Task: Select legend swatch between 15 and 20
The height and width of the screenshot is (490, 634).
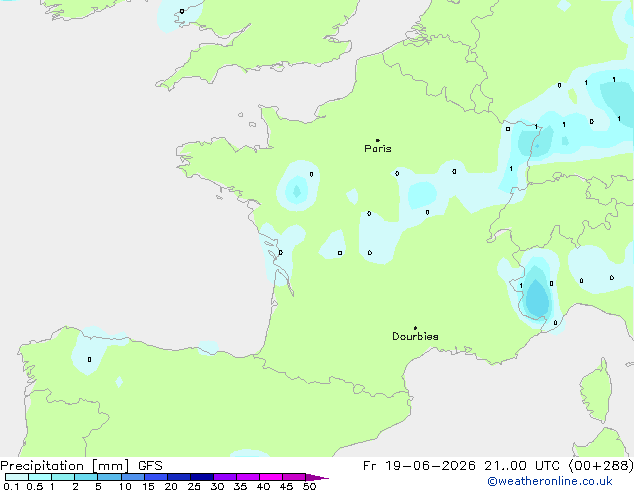Action: (x=156, y=477)
